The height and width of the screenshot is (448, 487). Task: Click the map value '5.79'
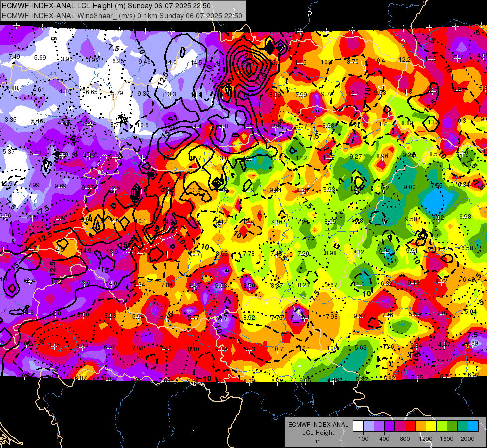coord(117,93)
